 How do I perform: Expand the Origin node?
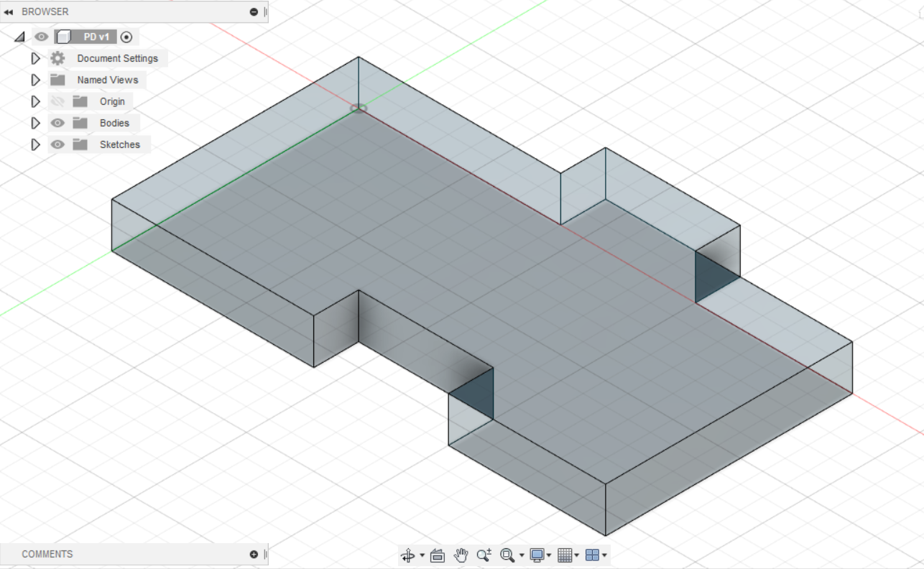tap(35, 101)
